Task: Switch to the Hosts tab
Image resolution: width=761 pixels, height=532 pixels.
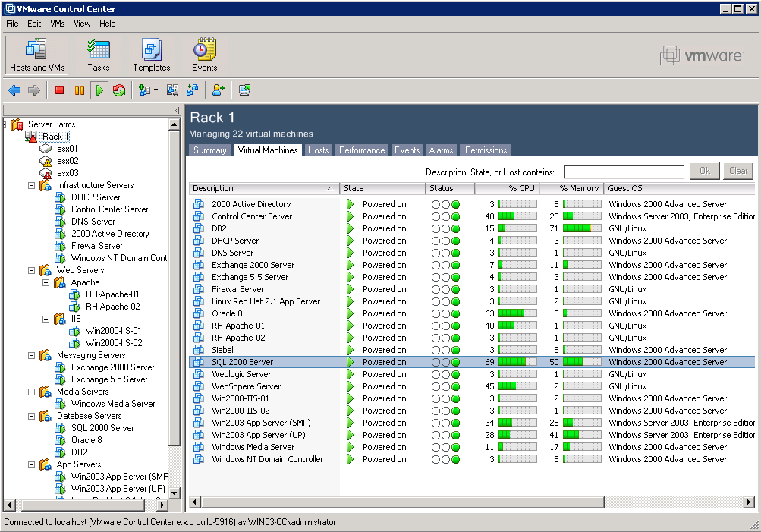Action: point(319,150)
